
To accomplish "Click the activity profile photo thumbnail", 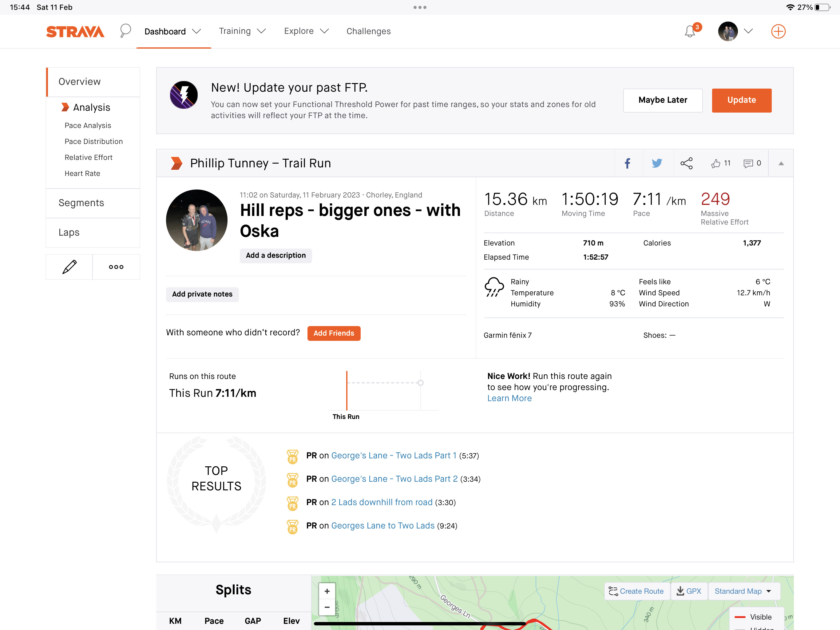I will pos(197,220).
